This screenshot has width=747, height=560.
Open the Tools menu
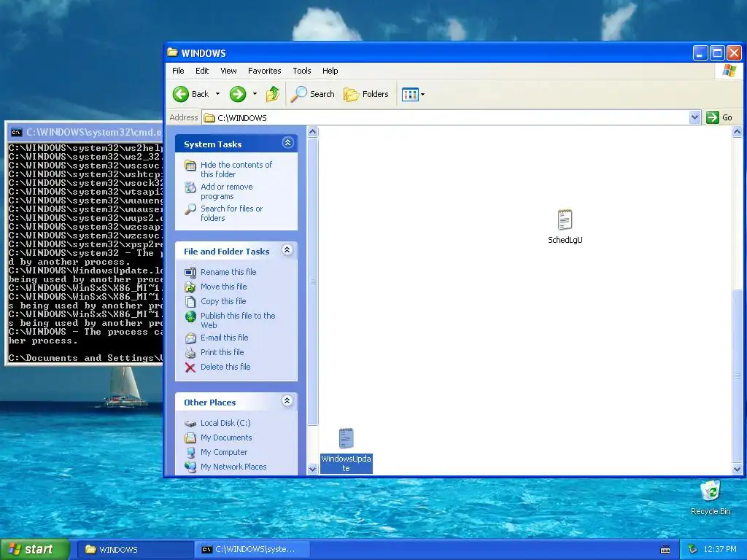pyautogui.click(x=301, y=71)
